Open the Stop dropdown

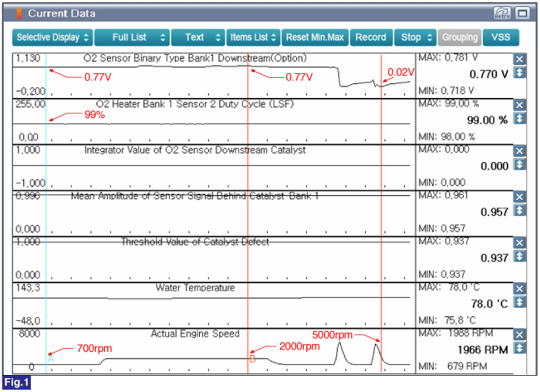click(x=415, y=37)
